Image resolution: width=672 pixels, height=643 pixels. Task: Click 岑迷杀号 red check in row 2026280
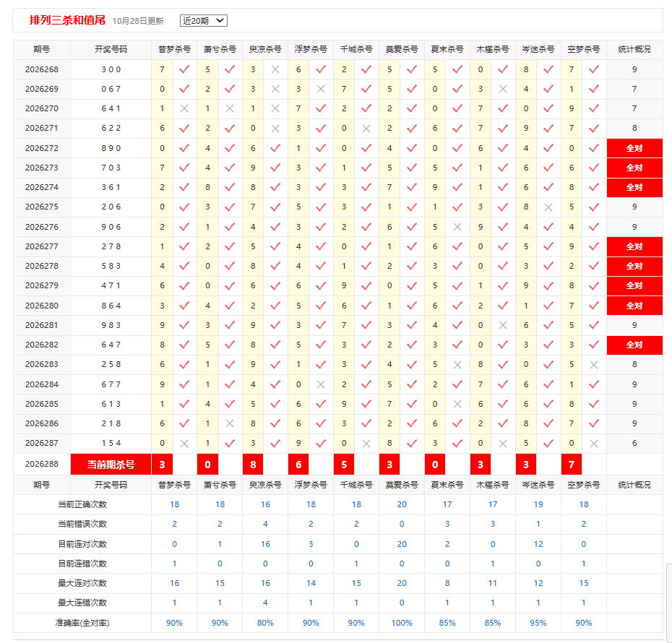pyautogui.click(x=548, y=306)
